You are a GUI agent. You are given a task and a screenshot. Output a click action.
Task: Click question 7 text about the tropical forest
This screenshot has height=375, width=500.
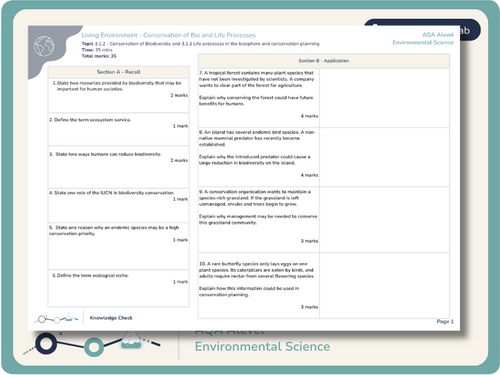click(256, 79)
